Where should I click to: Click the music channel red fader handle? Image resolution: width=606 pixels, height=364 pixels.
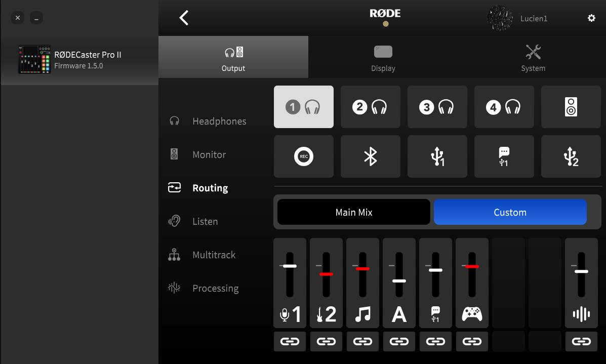coord(362,268)
